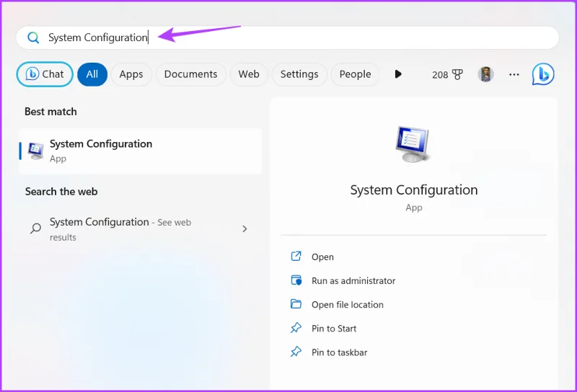Select System Configuration best match result
This screenshot has height=392, width=577.
pyautogui.click(x=141, y=151)
